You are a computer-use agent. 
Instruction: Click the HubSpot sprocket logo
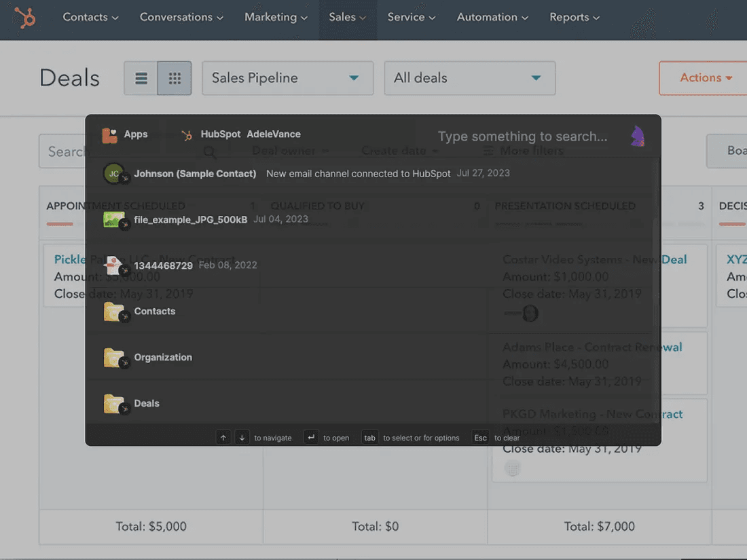[24, 18]
